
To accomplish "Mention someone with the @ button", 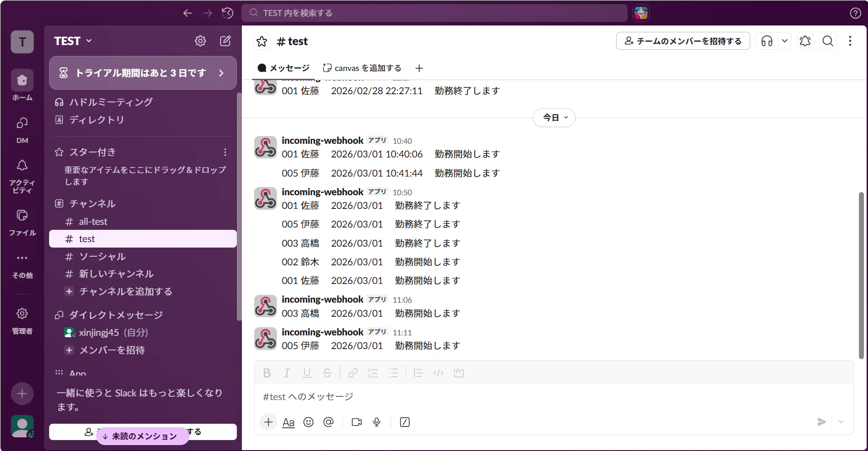I will click(328, 422).
